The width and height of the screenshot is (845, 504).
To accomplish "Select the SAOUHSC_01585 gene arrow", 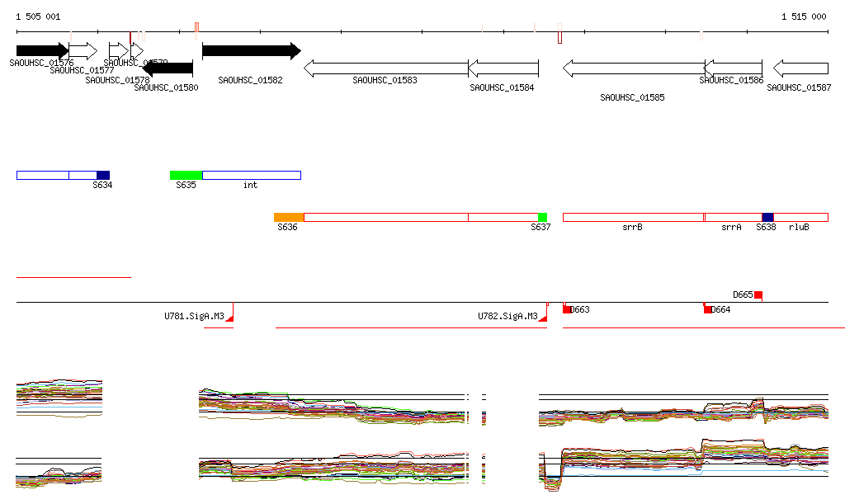I will pyautogui.click(x=634, y=68).
